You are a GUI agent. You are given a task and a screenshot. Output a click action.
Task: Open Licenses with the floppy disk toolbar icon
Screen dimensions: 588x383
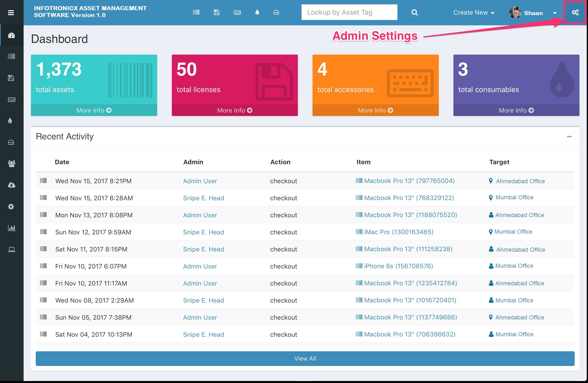point(217,12)
